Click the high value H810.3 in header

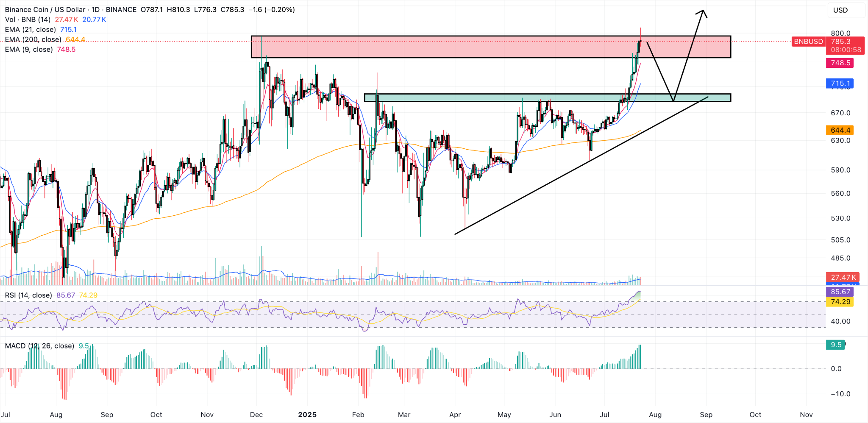[x=178, y=9]
